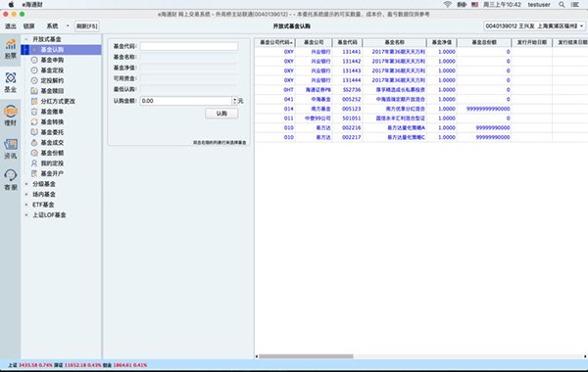Image resolution: width=588 pixels, height=372 pixels.
Task: Click the icon beside 基金申购
Action: click(34, 60)
